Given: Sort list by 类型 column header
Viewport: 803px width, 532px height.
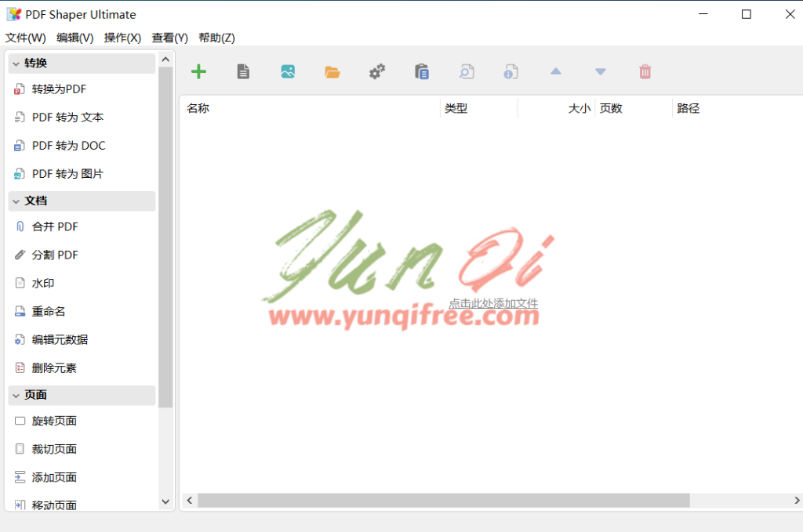Looking at the screenshot, I should pyautogui.click(x=479, y=108).
